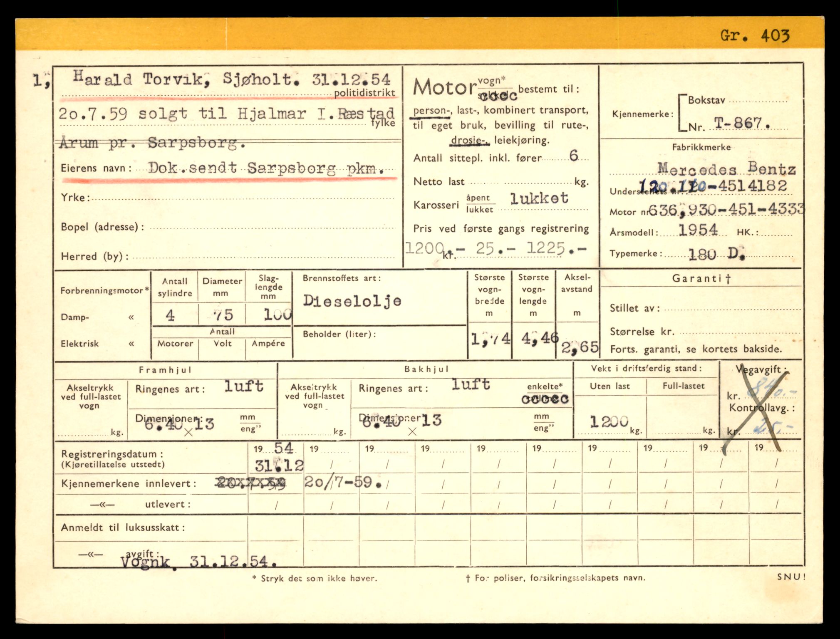The width and height of the screenshot is (840, 639).
Task: Click plates handed in date '20/7-59.'
Action: tap(343, 482)
